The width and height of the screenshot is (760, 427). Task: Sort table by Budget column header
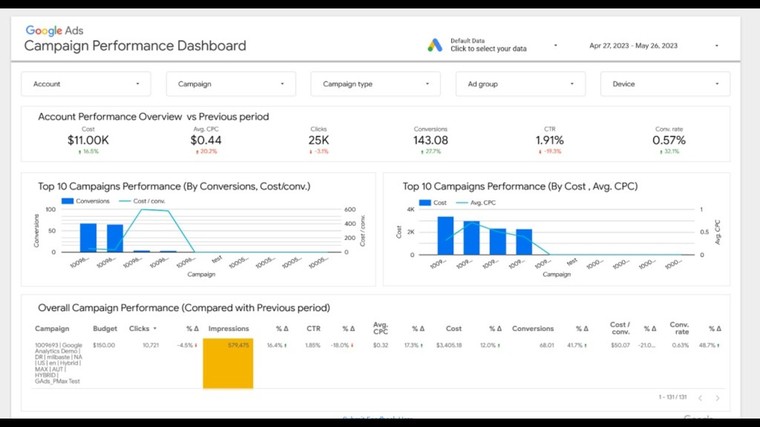click(x=105, y=328)
